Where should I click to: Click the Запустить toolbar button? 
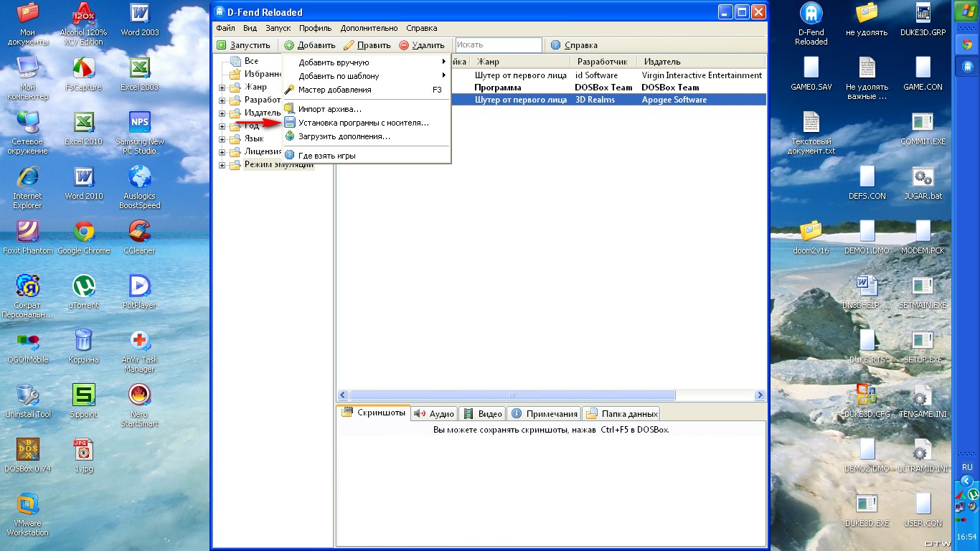tap(244, 45)
